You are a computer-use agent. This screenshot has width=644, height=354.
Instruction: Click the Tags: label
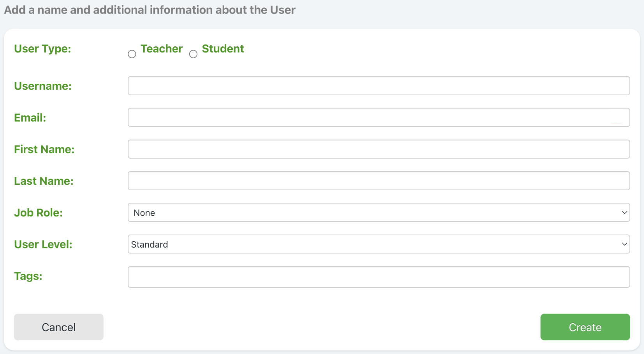point(28,276)
